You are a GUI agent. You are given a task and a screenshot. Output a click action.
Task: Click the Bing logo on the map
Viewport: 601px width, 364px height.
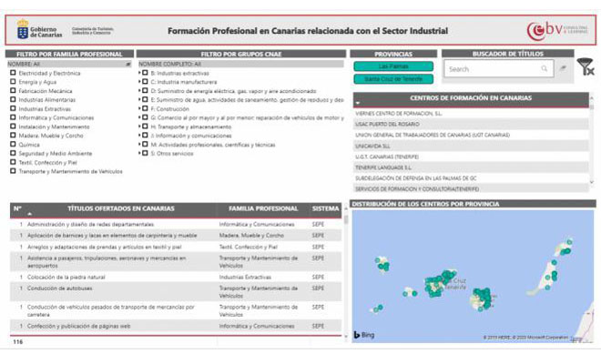[363, 335]
